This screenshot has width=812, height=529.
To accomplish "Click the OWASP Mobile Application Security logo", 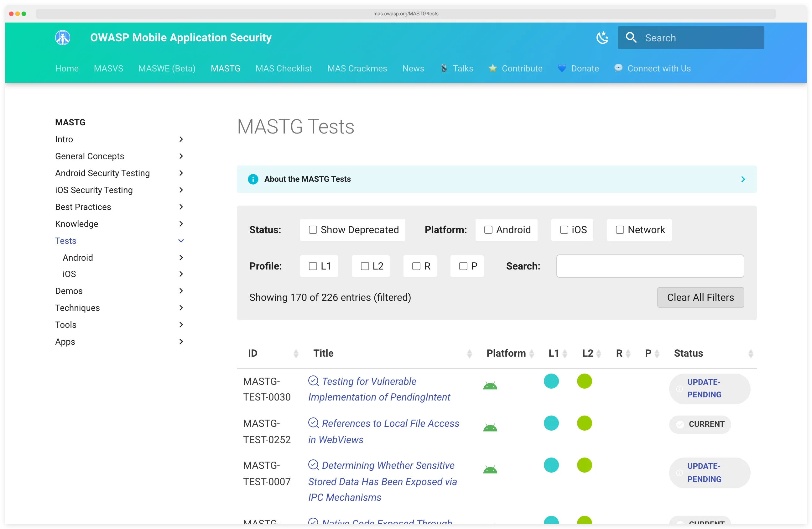I will click(x=62, y=38).
